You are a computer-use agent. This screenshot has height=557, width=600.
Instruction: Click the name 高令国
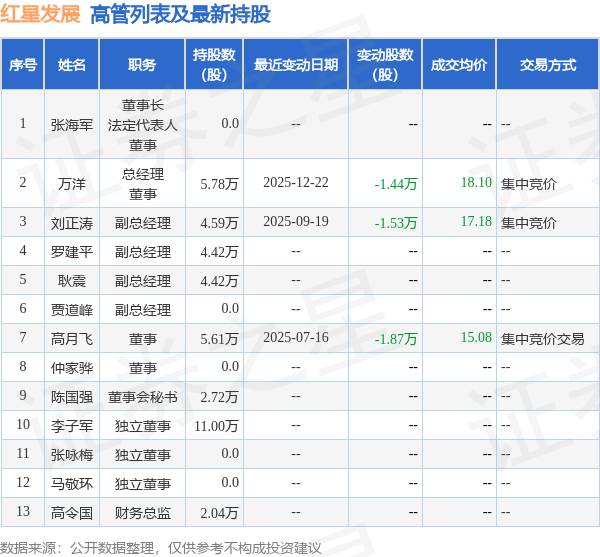72,513
